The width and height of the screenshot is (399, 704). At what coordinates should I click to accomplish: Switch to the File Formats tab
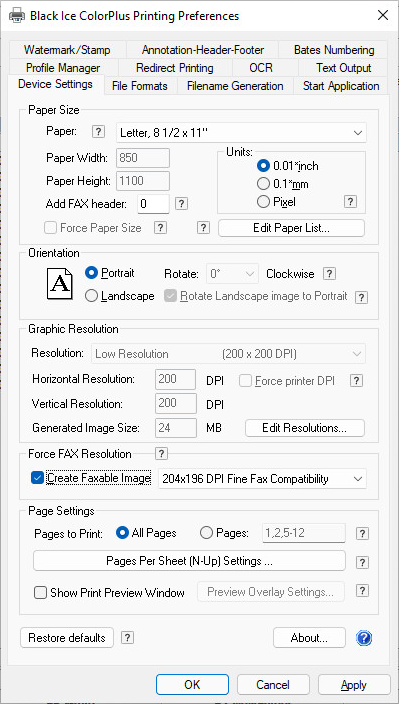(140, 86)
